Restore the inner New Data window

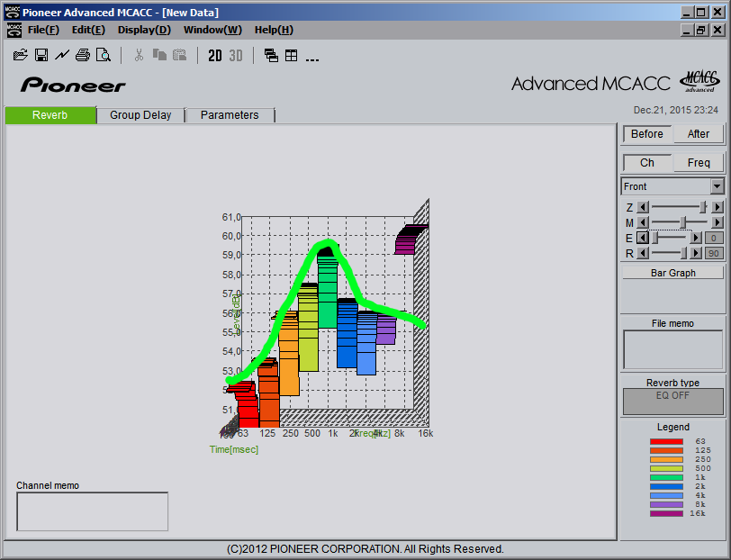(701, 31)
